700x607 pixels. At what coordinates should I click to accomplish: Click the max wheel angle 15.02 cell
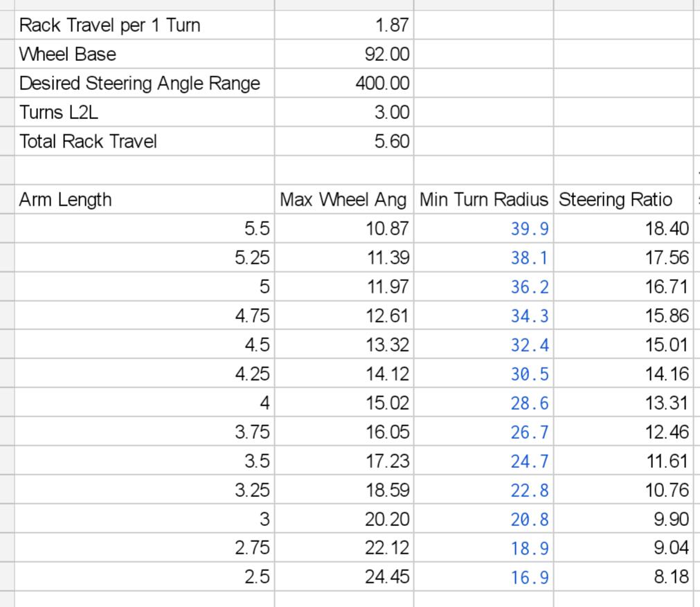pyautogui.click(x=344, y=403)
